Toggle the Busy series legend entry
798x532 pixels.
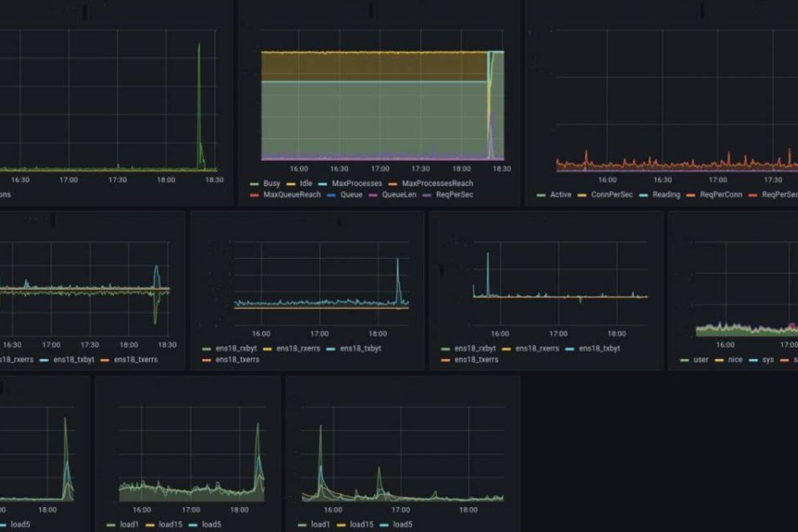[x=272, y=184]
